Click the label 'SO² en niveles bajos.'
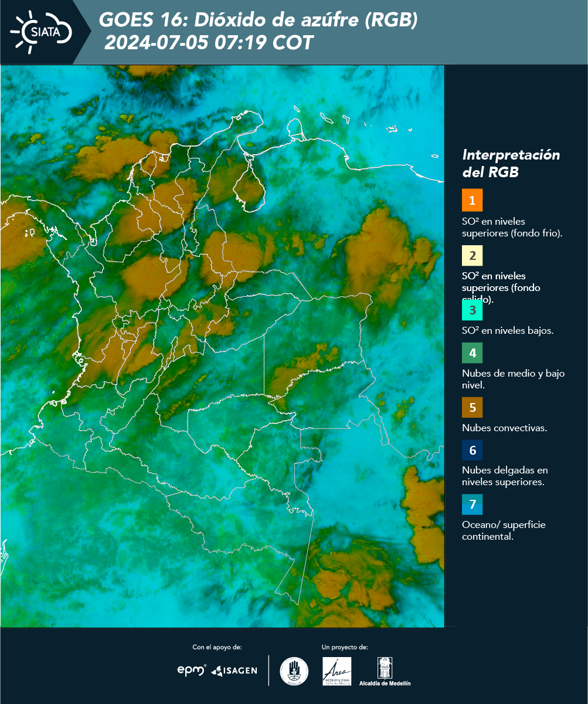The width and height of the screenshot is (588, 704). (508, 330)
